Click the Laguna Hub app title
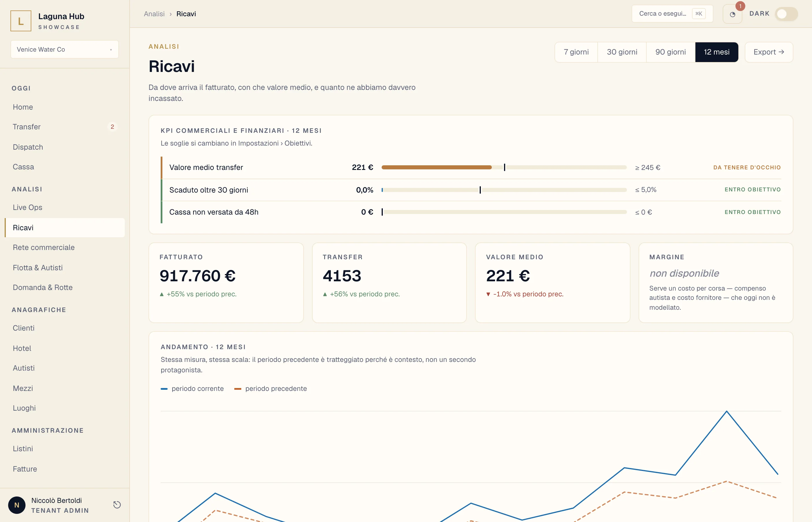Viewport: 812px width, 522px height. pyautogui.click(x=61, y=16)
